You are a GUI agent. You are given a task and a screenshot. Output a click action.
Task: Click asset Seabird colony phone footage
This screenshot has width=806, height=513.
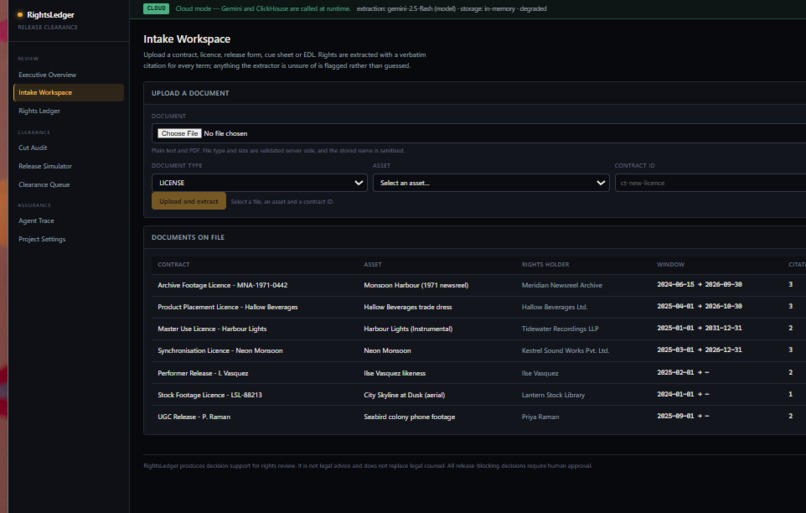409,417
